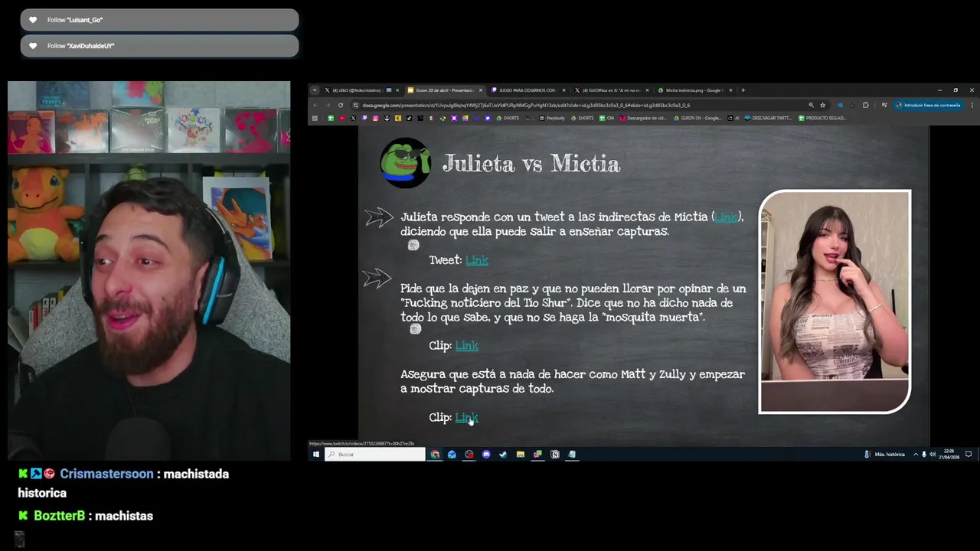
Task: Open the first Clip Link under 'mosquita muerta'
Action: click(x=466, y=346)
